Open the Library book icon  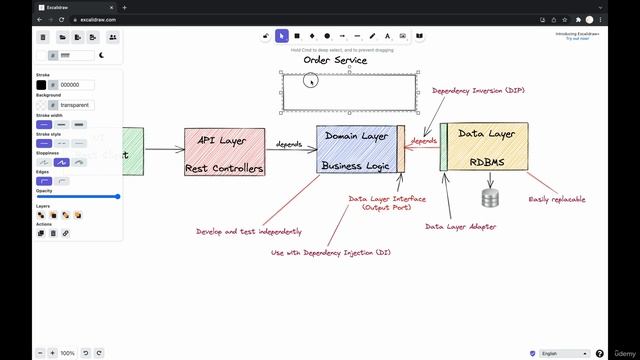(419, 36)
